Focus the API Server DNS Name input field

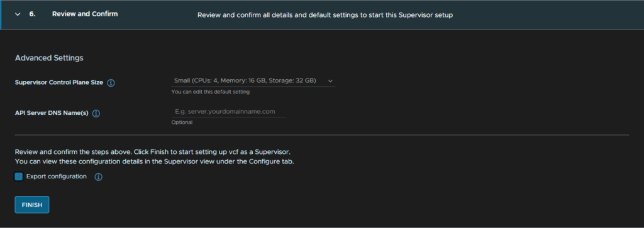point(228,112)
